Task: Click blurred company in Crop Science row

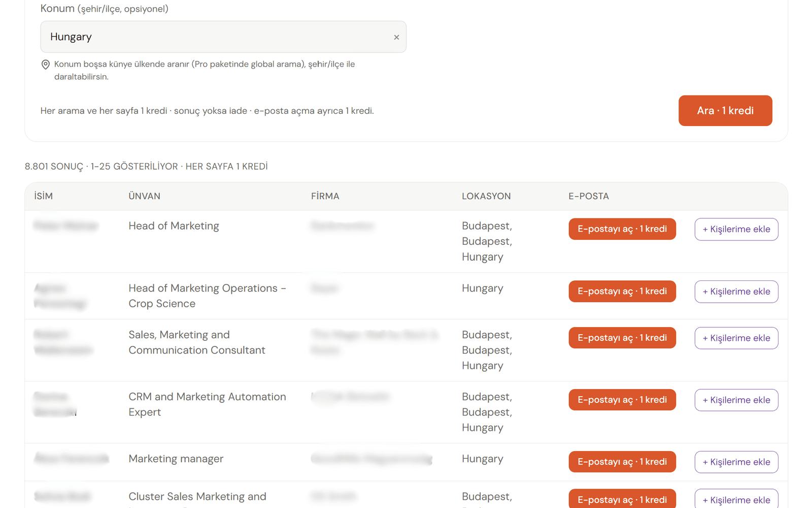Action: pos(324,288)
